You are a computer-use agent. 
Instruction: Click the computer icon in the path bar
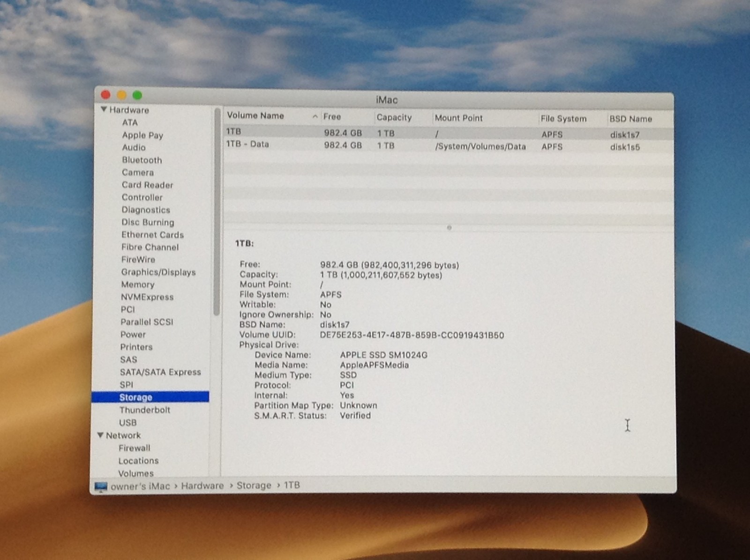point(101,487)
